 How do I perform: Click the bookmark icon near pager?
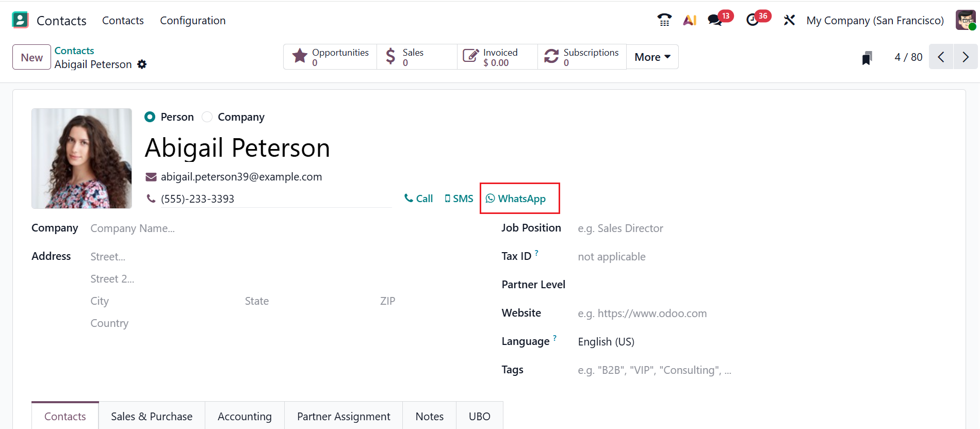point(867,58)
